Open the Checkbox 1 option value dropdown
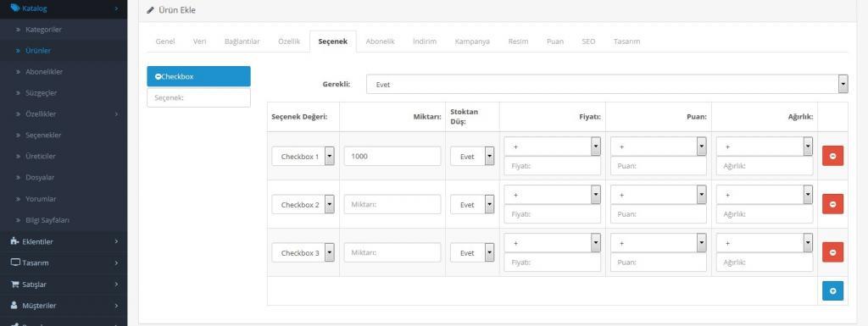The width and height of the screenshot is (868, 326). click(x=303, y=157)
